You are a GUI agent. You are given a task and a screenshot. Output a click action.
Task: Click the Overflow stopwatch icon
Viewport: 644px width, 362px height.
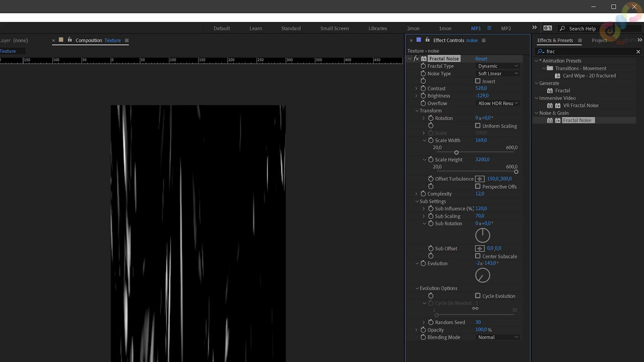tap(423, 104)
